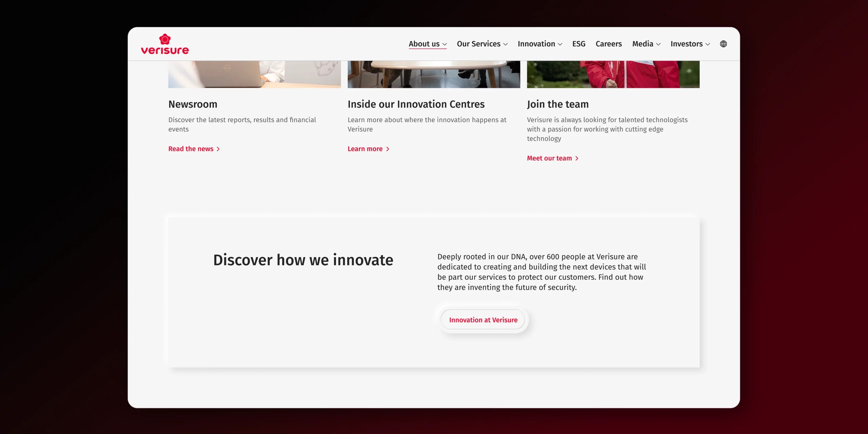Select the Join the team heading
The height and width of the screenshot is (434, 868).
(558, 104)
